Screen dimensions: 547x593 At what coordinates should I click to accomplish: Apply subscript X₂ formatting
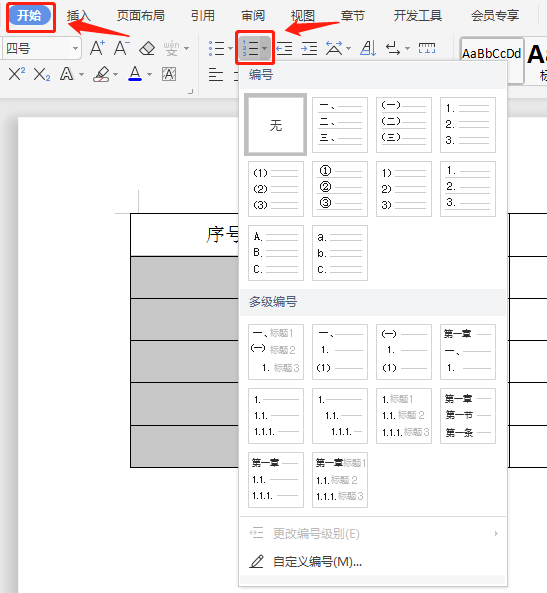coord(42,74)
